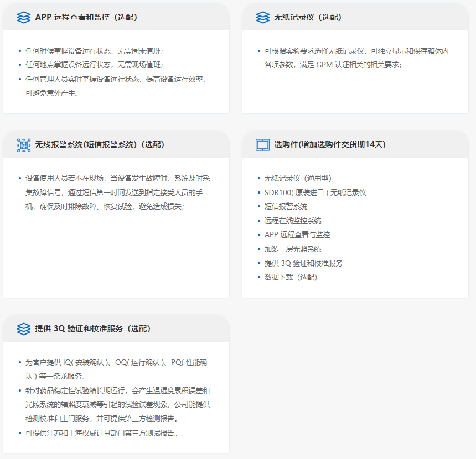Click the 提供 3Q 验证和校准服务（选配）heading text
Viewport: 476px width, 459px height.
pyautogui.click(x=93, y=328)
